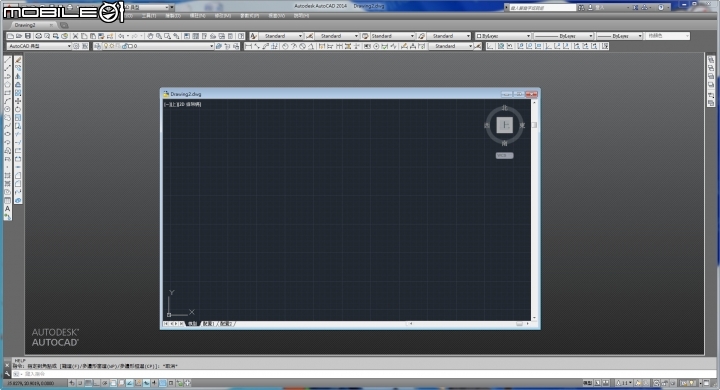Open the Help question mark icon in title bar
The image size is (720, 390).
[661, 7]
